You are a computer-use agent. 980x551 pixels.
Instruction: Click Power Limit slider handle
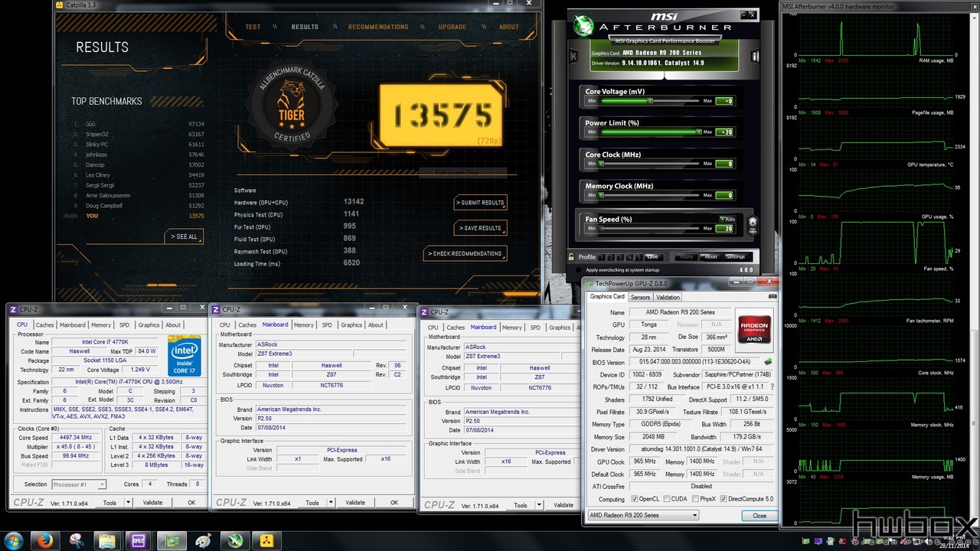pos(698,132)
